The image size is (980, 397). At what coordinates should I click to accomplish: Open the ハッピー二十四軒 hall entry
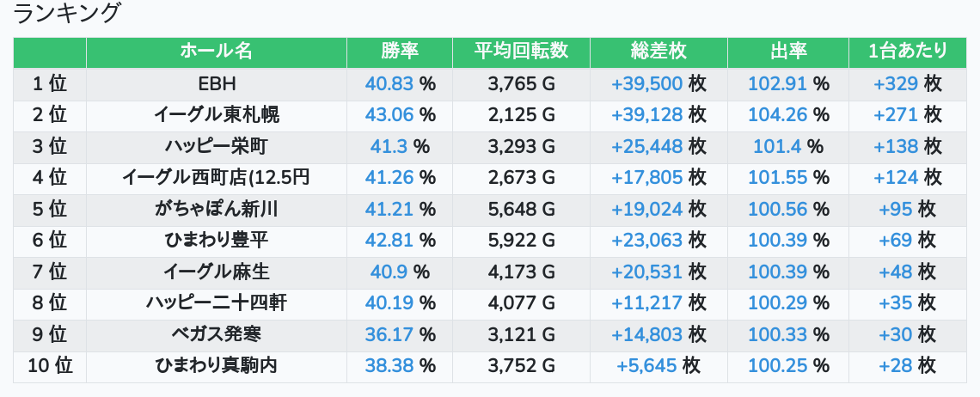coord(216,303)
